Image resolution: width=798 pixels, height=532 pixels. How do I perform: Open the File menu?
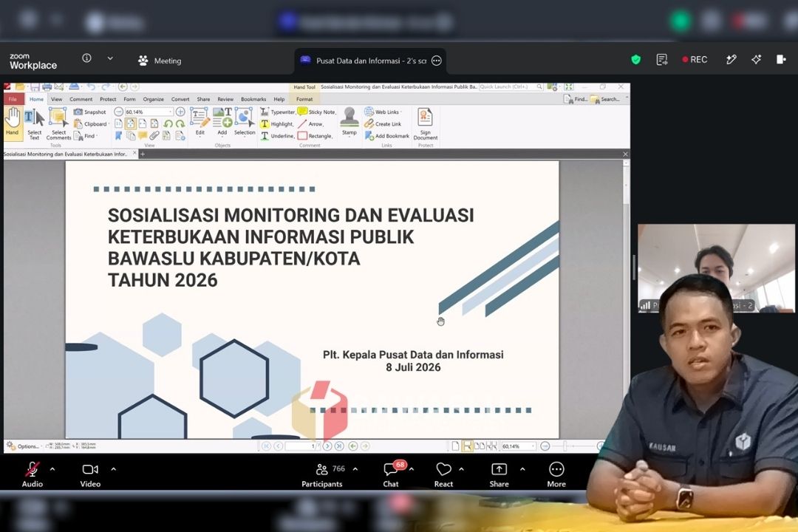13,99
